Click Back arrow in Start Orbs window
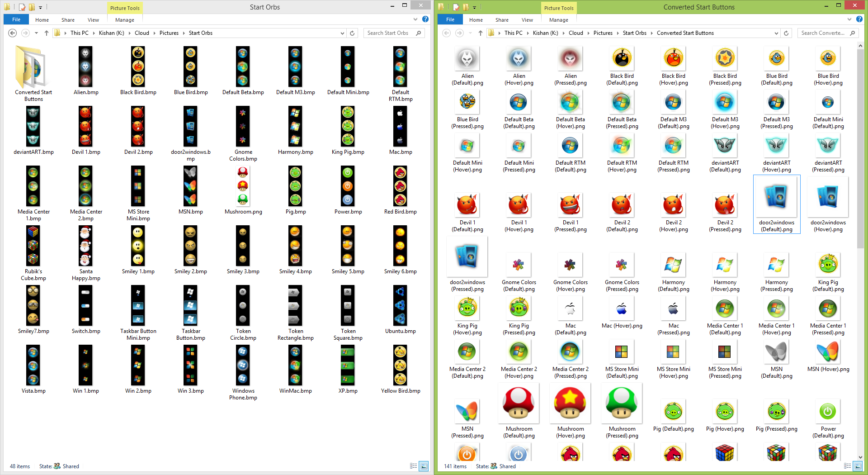This screenshot has width=868, height=475. (x=13, y=33)
